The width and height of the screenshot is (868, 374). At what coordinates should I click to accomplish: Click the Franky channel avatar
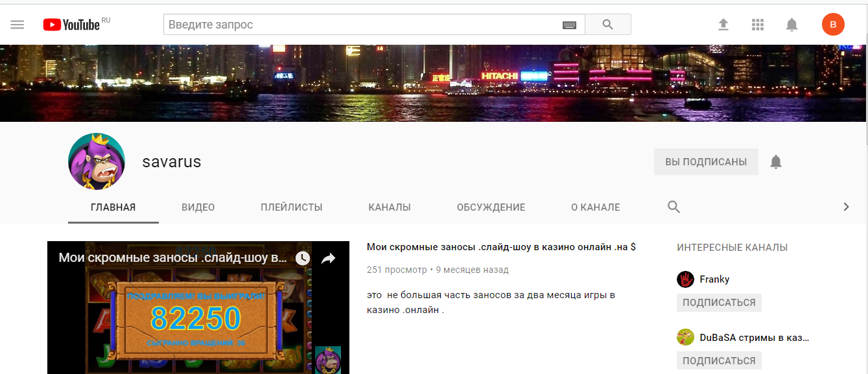[686, 279]
